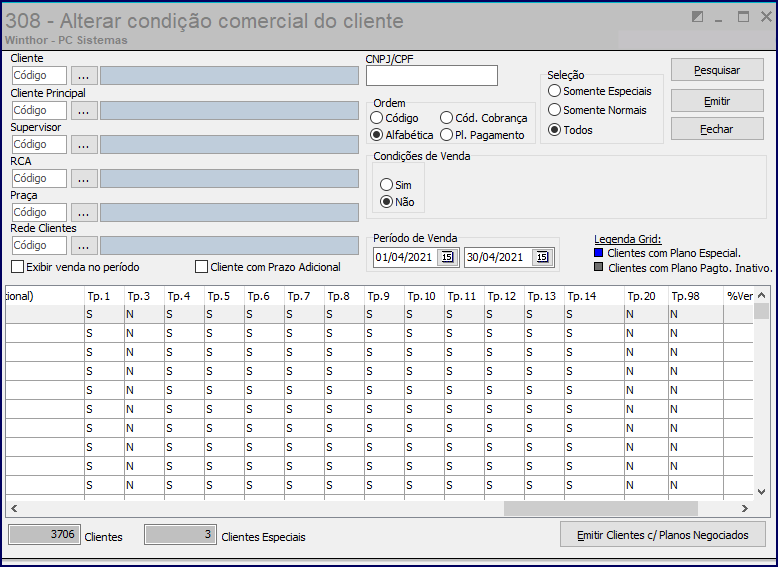The height and width of the screenshot is (567, 778).
Task: Click grid scroll down arrow
Action: [x=762, y=492]
